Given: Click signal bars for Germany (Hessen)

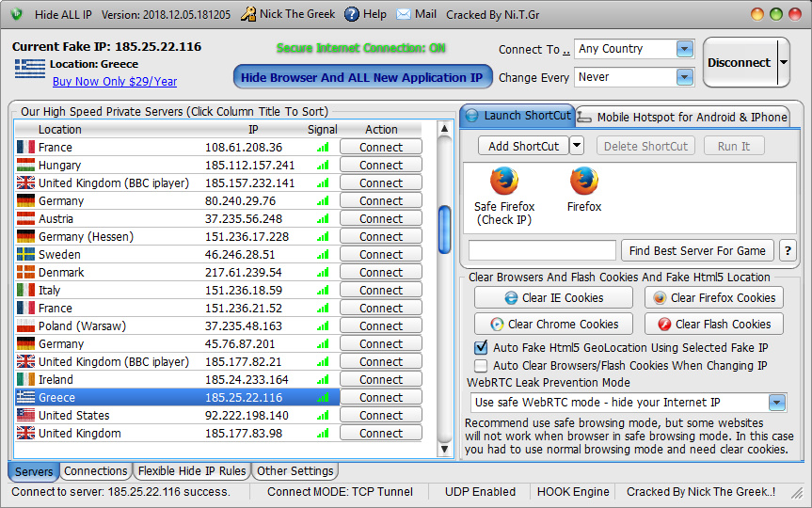Looking at the screenshot, I should point(323,237).
